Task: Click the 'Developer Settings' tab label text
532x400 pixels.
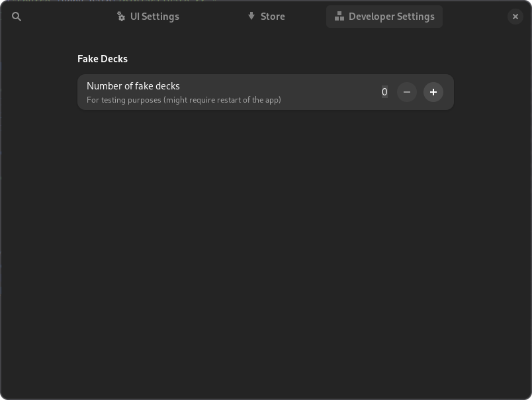Action: [x=392, y=17]
